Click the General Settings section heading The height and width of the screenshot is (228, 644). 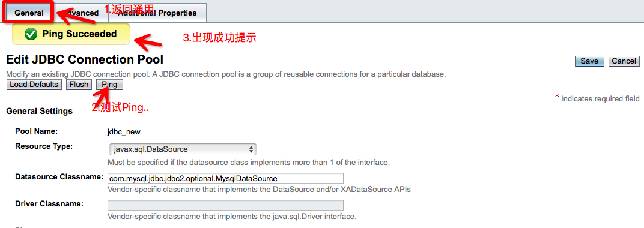pyautogui.click(x=40, y=111)
